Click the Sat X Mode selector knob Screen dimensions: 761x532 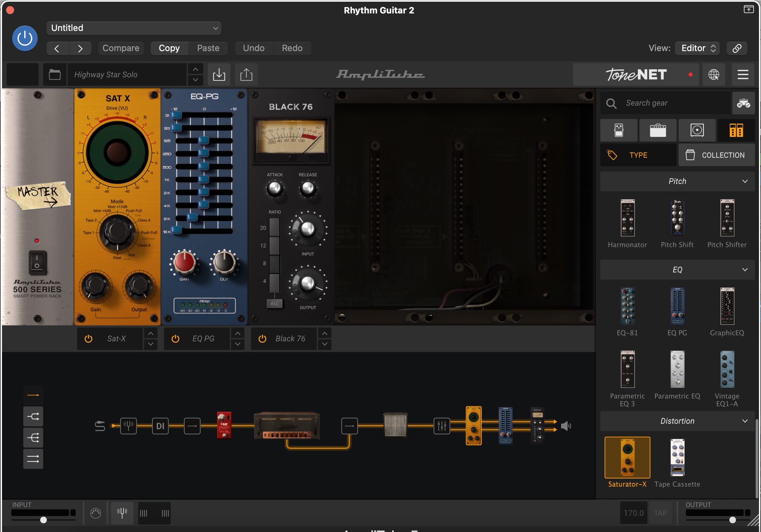[117, 232]
